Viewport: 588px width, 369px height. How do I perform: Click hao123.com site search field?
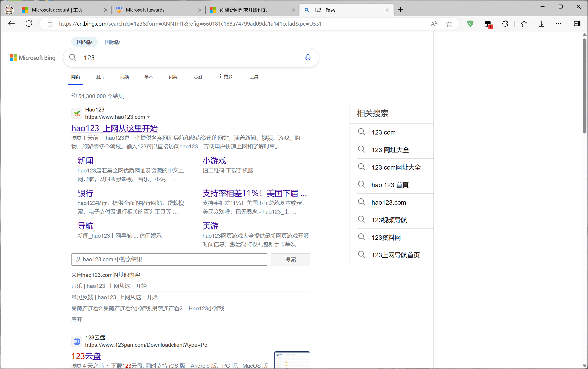[169, 259]
